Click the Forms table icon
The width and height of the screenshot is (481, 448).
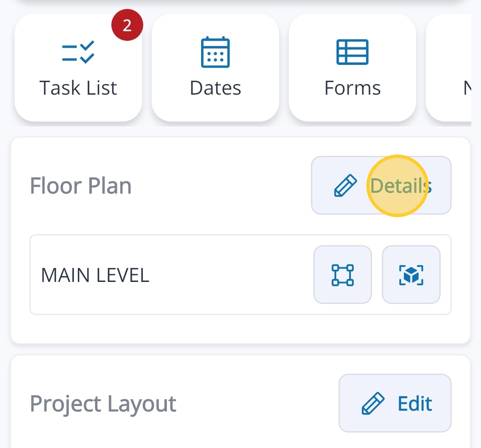(x=352, y=52)
